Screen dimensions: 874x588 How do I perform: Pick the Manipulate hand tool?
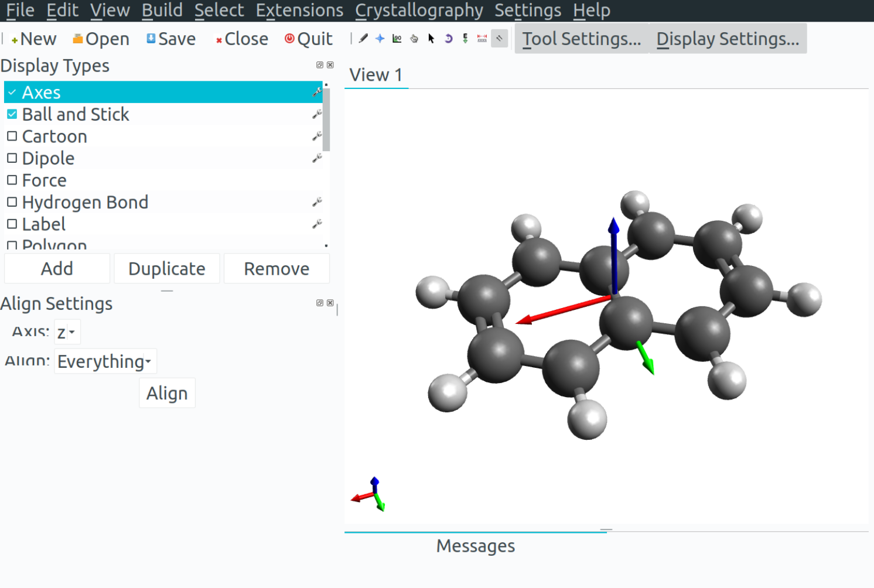coord(414,39)
